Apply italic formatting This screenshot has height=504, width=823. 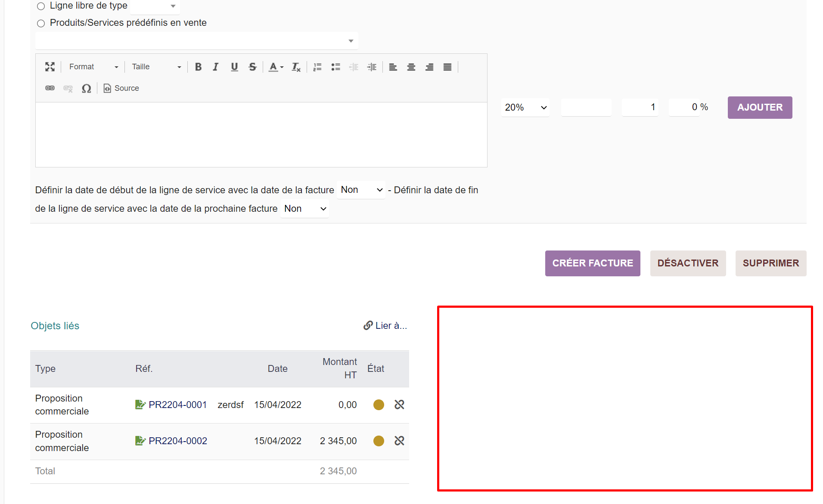point(216,67)
